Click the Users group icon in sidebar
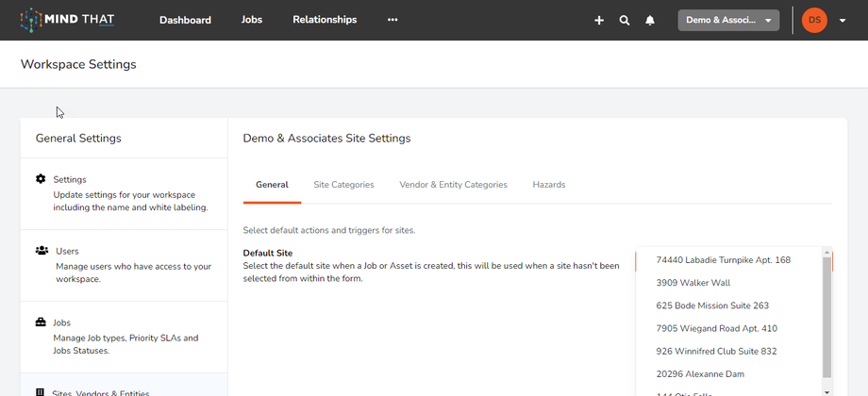The height and width of the screenshot is (396, 868). 42,251
